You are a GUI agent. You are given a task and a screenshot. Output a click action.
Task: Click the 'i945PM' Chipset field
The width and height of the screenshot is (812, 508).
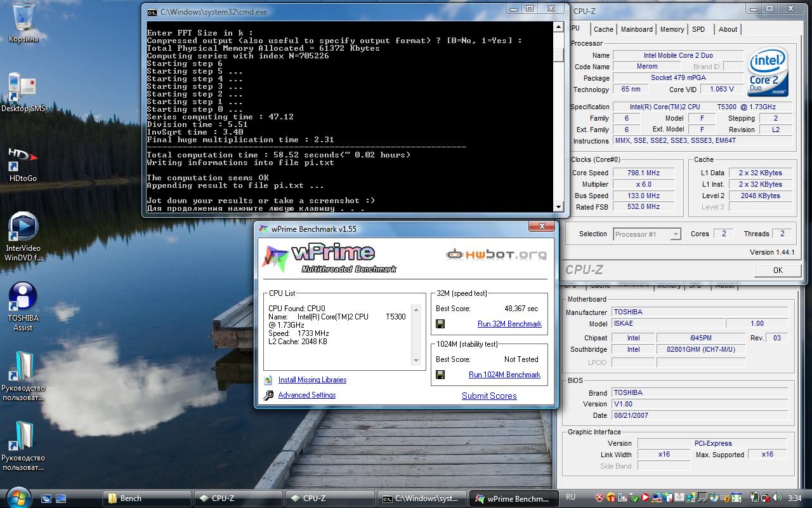[x=701, y=338]
